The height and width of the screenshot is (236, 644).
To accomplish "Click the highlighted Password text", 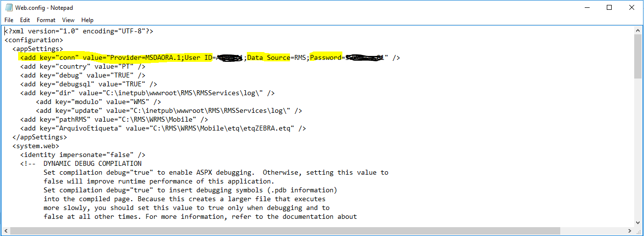I will pos(326,58).
